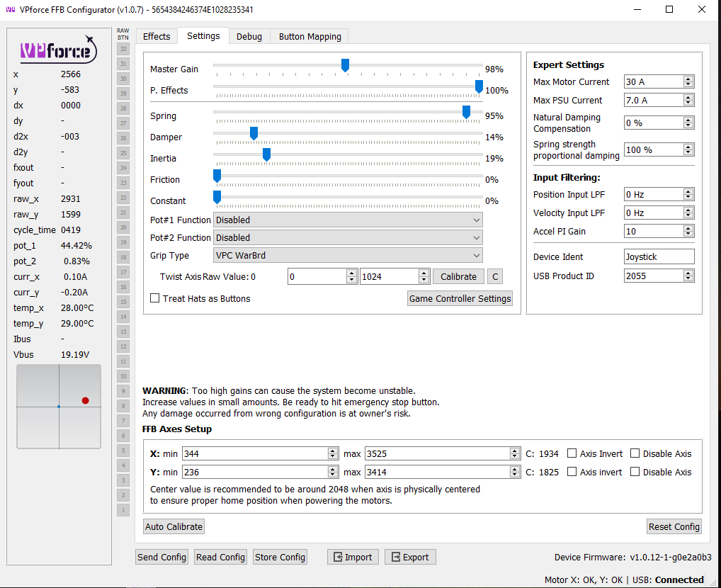The height and width of the screenshot is (588, 721).
Task: Click Send Config
Action: [x=161, y=557]
